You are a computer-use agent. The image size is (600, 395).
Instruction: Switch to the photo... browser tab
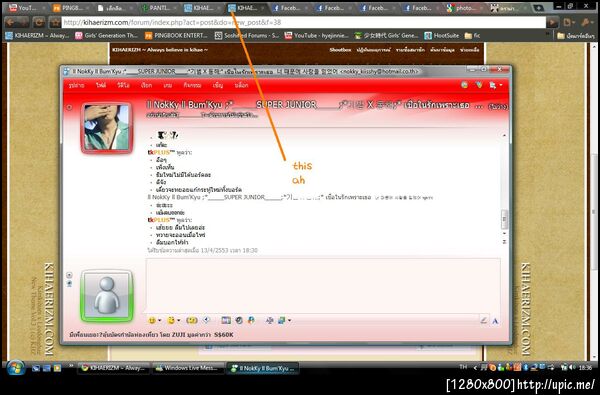465,8
